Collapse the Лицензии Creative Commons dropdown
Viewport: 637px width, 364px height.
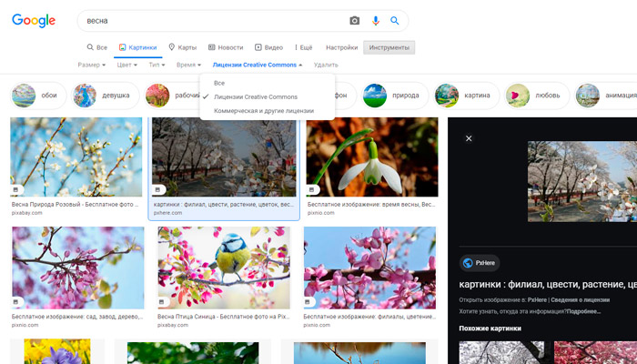click(x=258, y=65)
